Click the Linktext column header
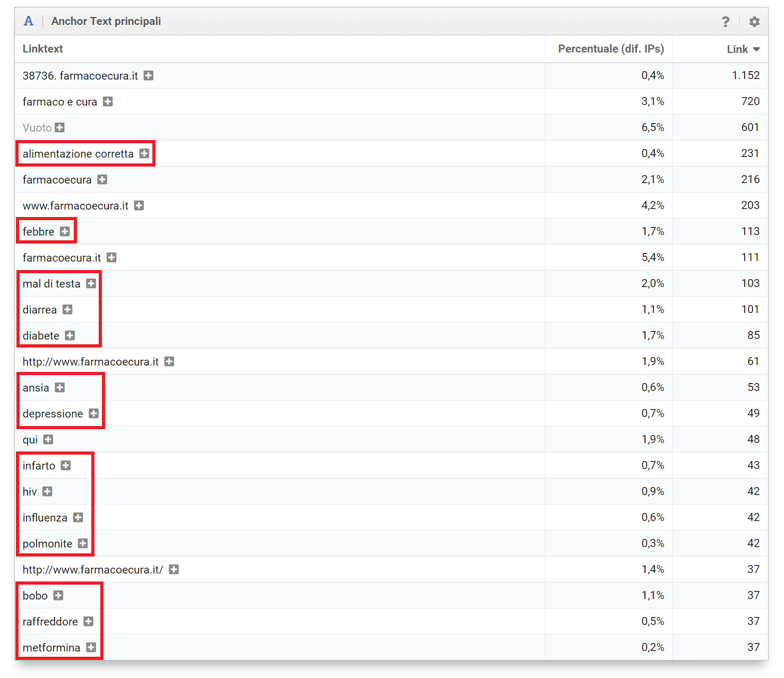The image size is (784, 678). tap(42, 49)
